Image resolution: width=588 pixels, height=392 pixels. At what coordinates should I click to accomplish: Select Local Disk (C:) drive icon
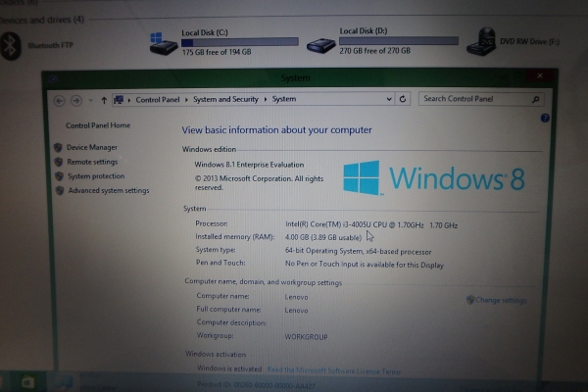(x=163, y=43)
